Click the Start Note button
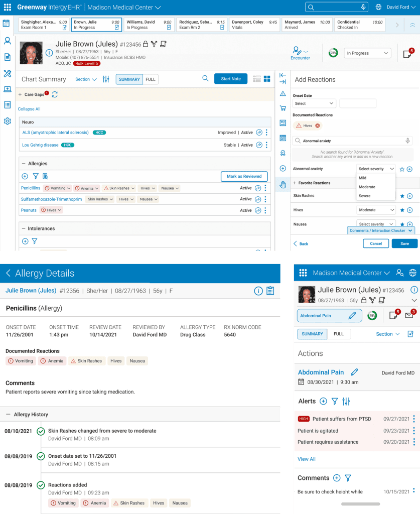420x514 pixels. [231, 79]
